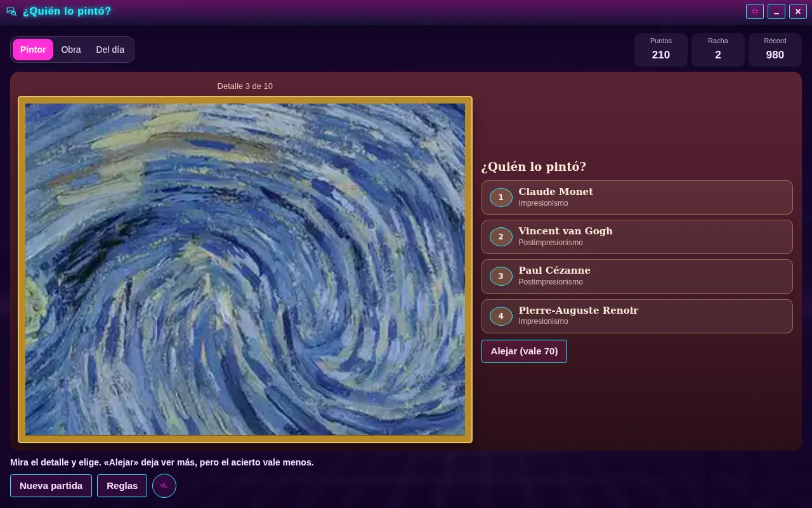Click the app logo icon in title bar
Screen dimensions: 812x508
(11, 11)
